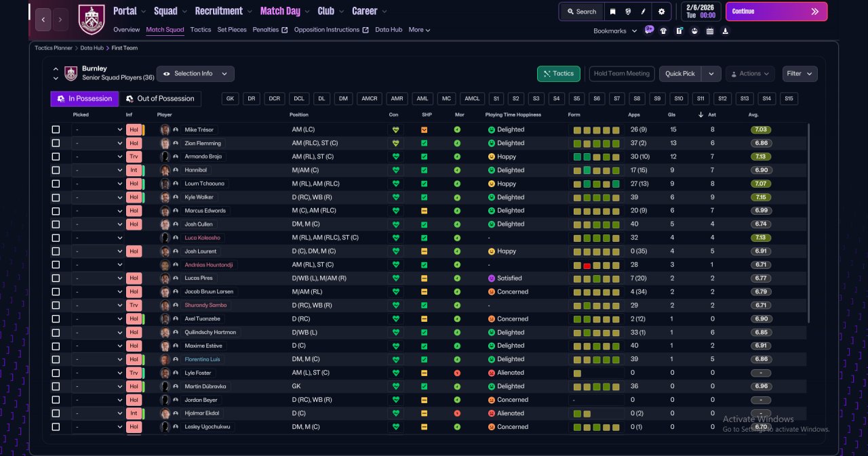Screen dimensions: 868x456
Task: Click the pencil edit icon
Action: click(x=644, y=12)
